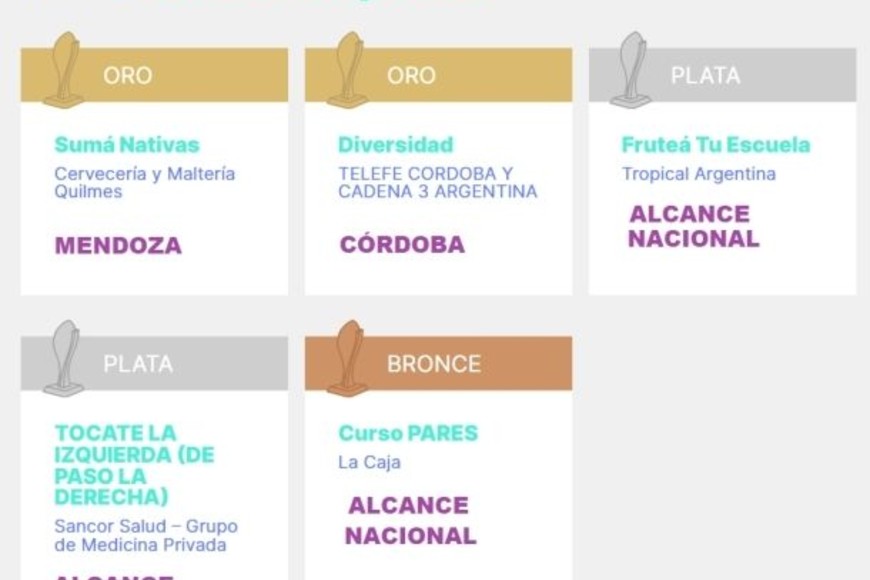Click Cervecería y Maltería Quilmes text
870x580 pixels.
pyautogui.click(x=145, y=181)
